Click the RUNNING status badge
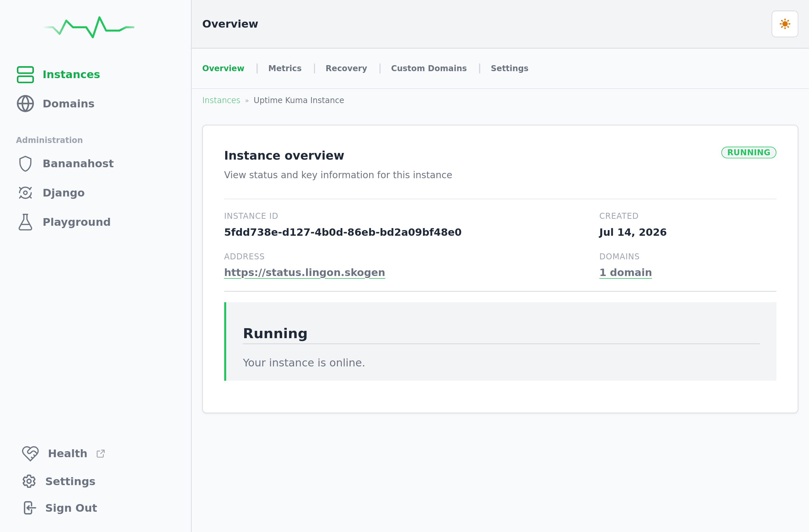This screenshot has width=809, height=532. 749,153
